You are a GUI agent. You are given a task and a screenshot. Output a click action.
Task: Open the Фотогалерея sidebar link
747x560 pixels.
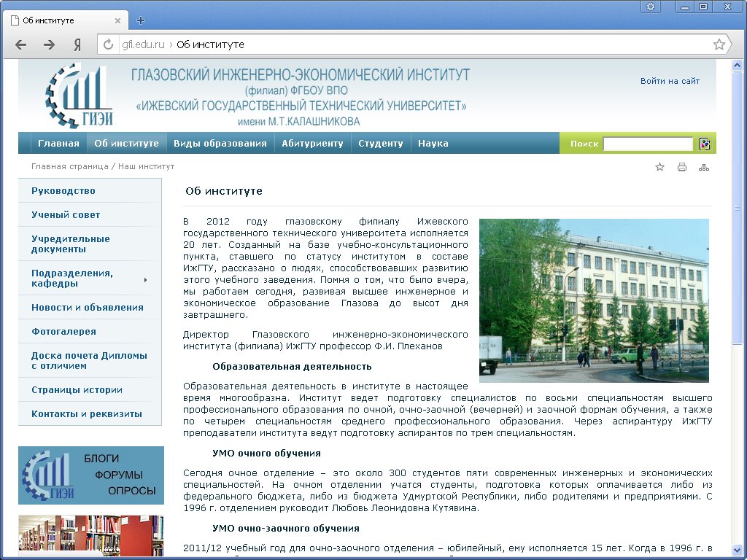(63, 332)
